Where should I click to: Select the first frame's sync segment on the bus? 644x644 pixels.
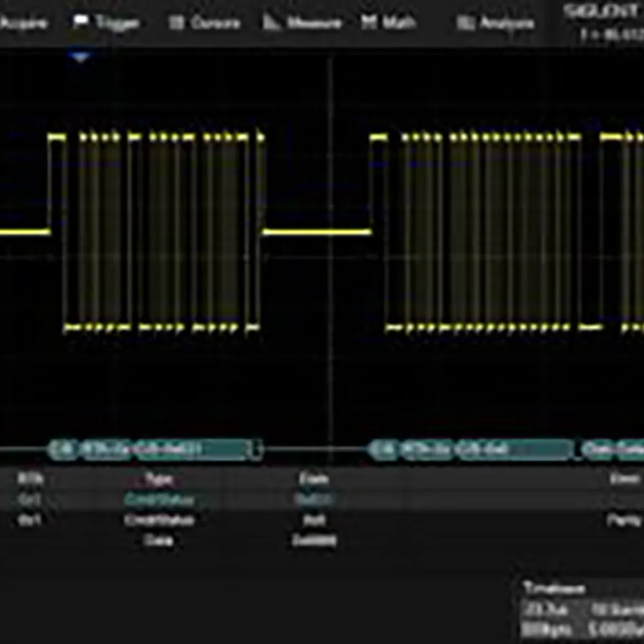click(63, 450)
